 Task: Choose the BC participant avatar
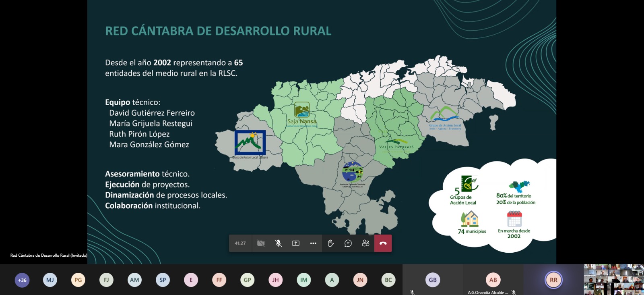(388, 280)
